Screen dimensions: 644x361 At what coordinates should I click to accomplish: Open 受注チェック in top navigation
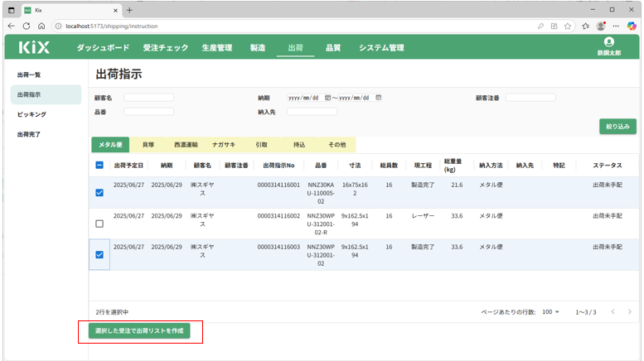166,47
